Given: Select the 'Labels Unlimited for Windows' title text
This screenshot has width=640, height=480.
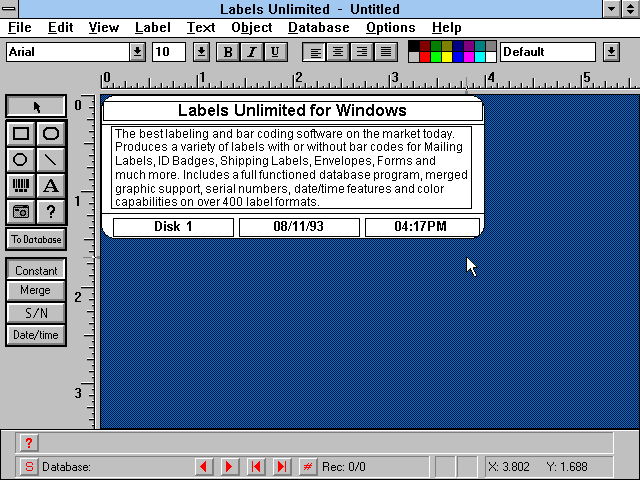Looking at the screenshot, I should 292,110.
